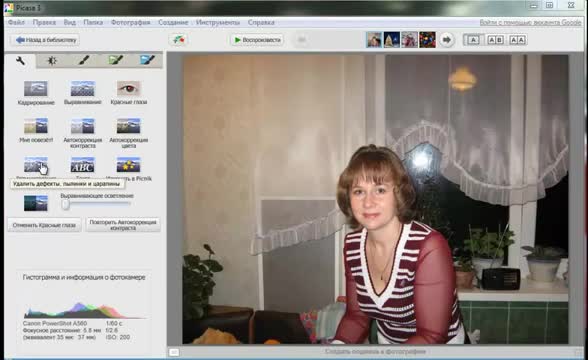Screen dimensions: 588x360
Task: Select the ABC text tool
Action: [x=82, y=165]
